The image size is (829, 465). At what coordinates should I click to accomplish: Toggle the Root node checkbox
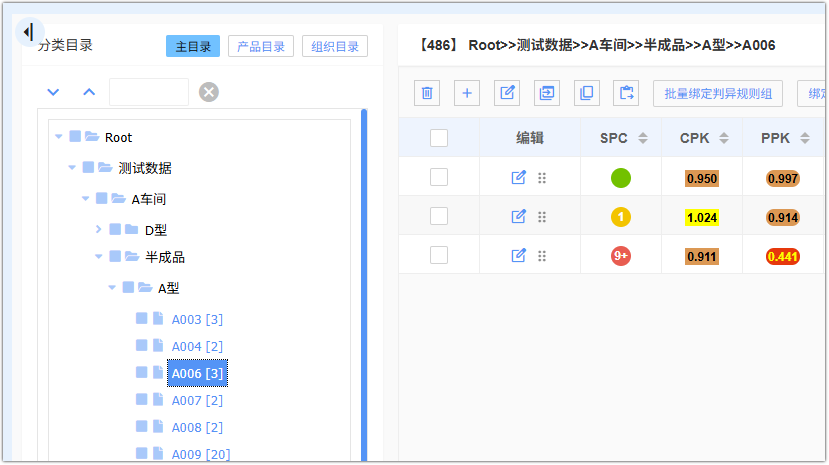tap(75, 137)
